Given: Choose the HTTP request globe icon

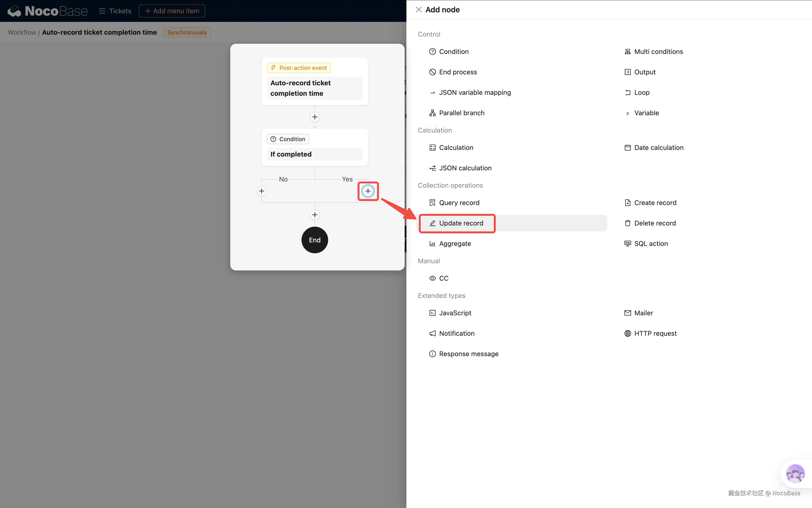Looking at the screenshot, I should click(x=627, y=334).
